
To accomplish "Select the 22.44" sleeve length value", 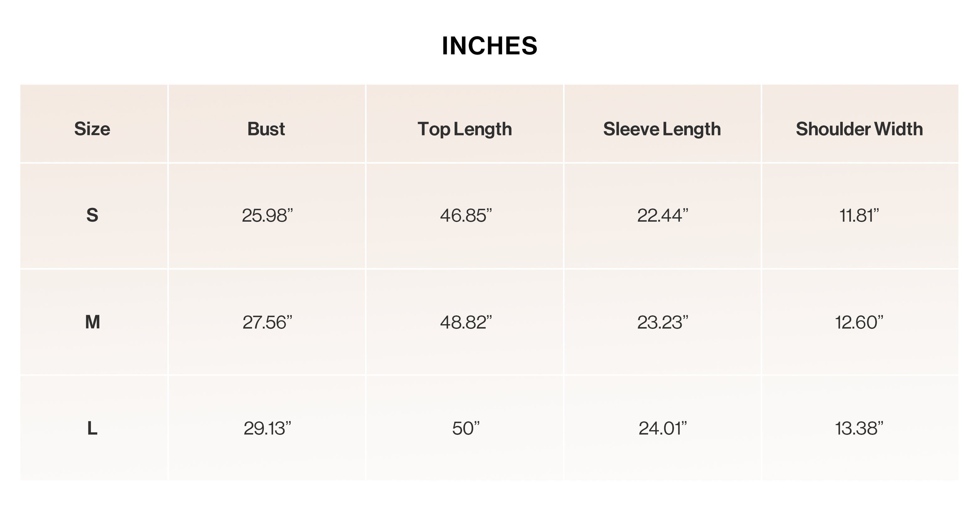I will (663, 215).
